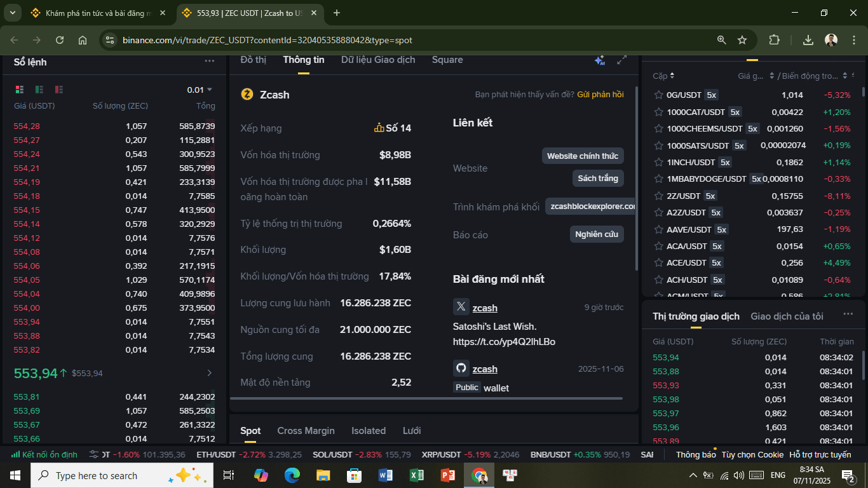Click the Zcash coin logo

coord(247,95)
